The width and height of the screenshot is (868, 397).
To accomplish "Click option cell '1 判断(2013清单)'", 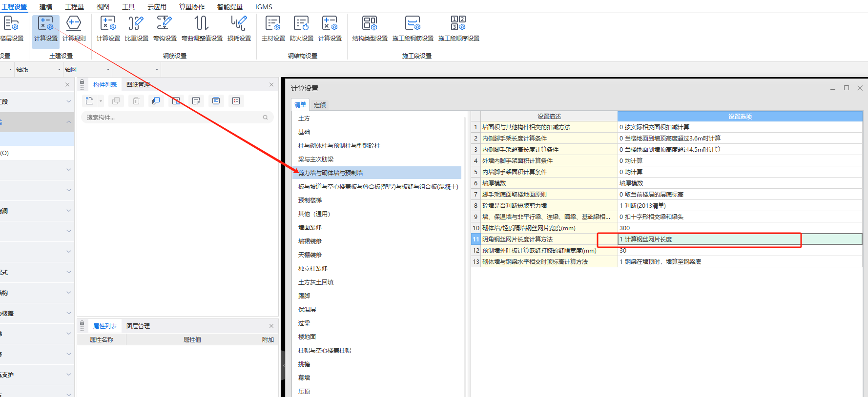I will (740, 206).
